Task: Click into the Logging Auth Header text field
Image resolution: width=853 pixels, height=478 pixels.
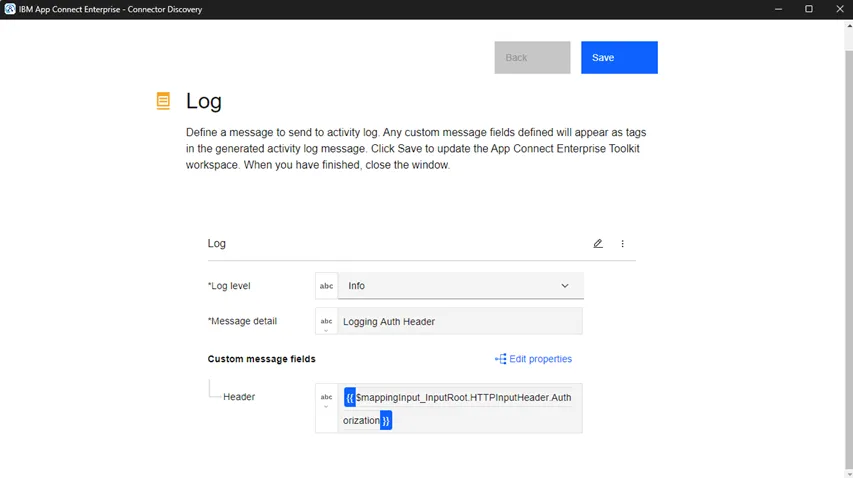Action: (460, 321)
